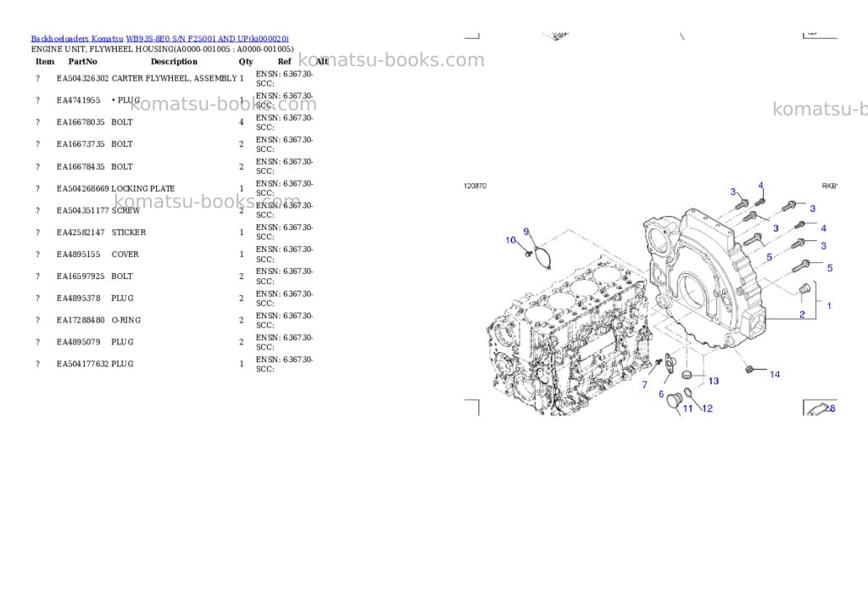
Task: Click callout 7 in the diagram
Action: click(644, 384)
